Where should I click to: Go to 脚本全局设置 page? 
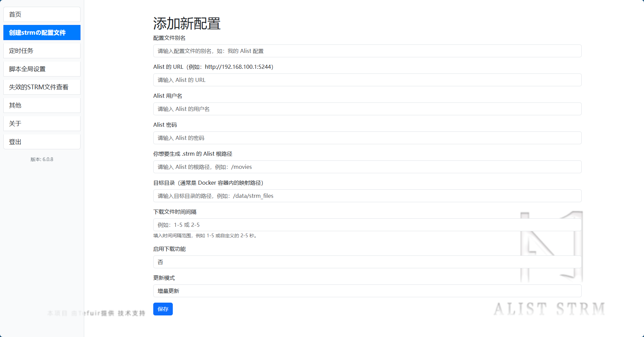42,69
